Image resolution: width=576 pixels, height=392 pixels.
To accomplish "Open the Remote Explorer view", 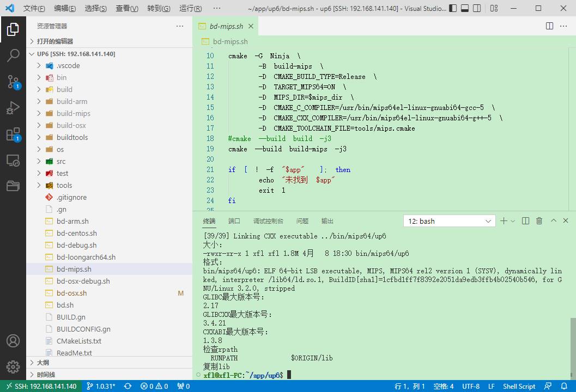I will [13, 161].
